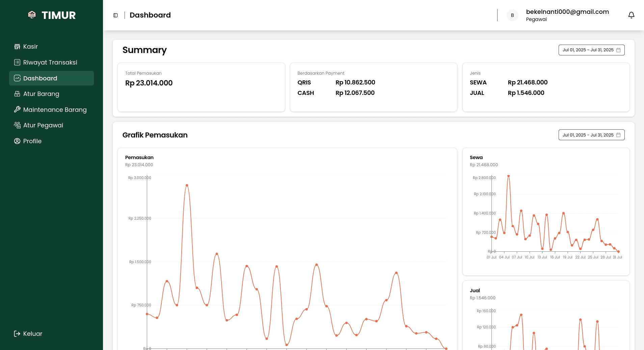
Task: Click the highest peak point on Pemasukan chart
Action: 187,185
